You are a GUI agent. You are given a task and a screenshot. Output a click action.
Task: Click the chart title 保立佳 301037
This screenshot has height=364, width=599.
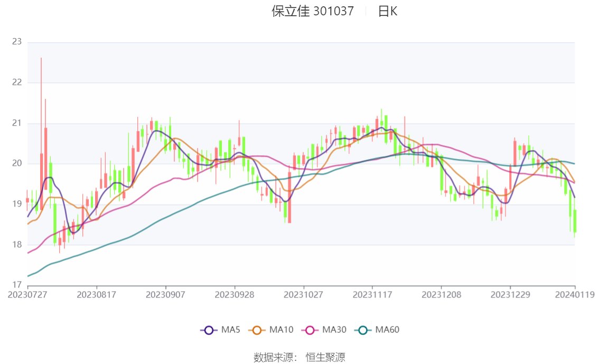(313, 11)
